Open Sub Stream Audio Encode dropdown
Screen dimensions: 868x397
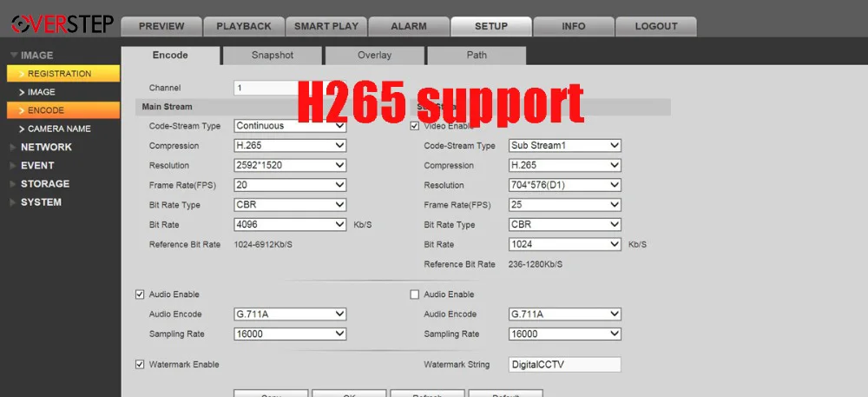tap(565, 314)
